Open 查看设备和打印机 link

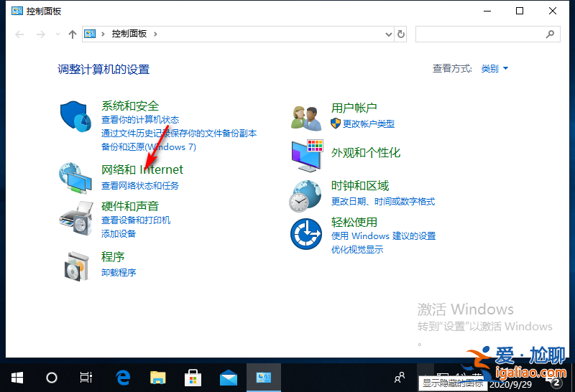coord(136,220)
